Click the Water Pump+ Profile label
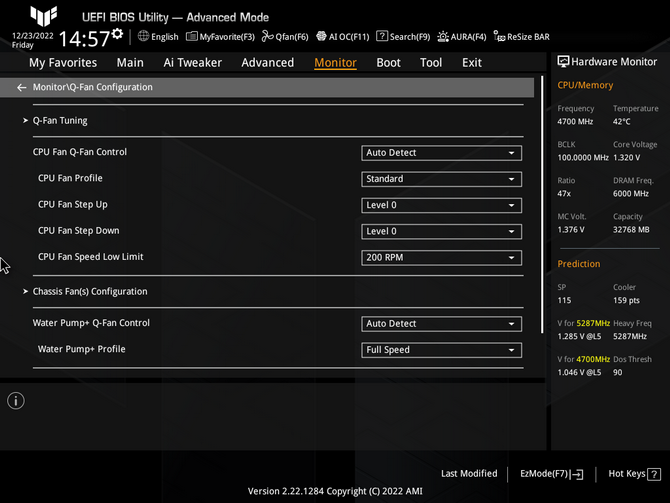This screenshot has width=670, height=503. click(82, 349)
